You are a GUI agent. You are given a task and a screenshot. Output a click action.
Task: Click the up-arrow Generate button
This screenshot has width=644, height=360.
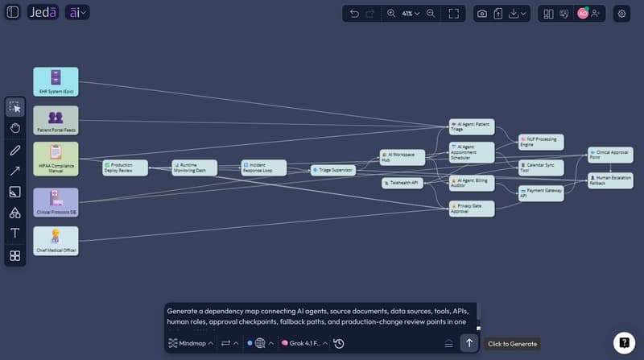tap(469, 343)
